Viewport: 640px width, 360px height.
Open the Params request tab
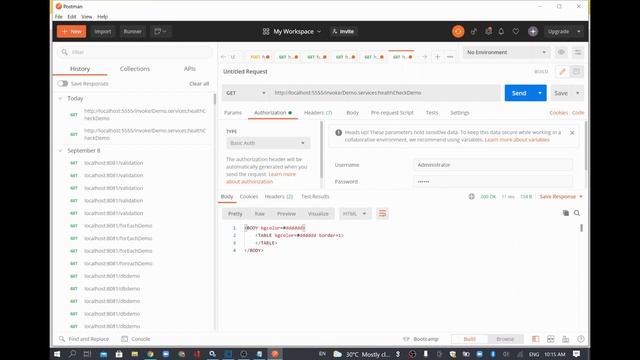233,113
